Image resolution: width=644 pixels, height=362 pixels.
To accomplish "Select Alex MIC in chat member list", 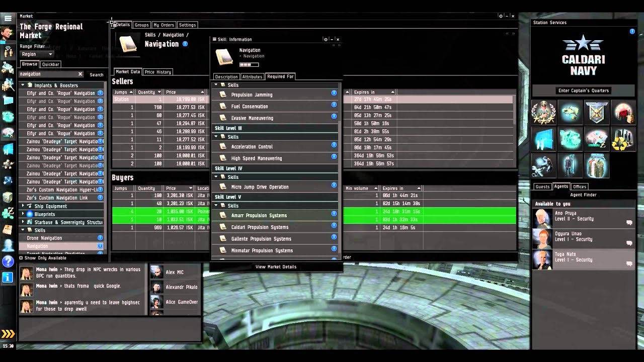I will [x=175, y=272].
